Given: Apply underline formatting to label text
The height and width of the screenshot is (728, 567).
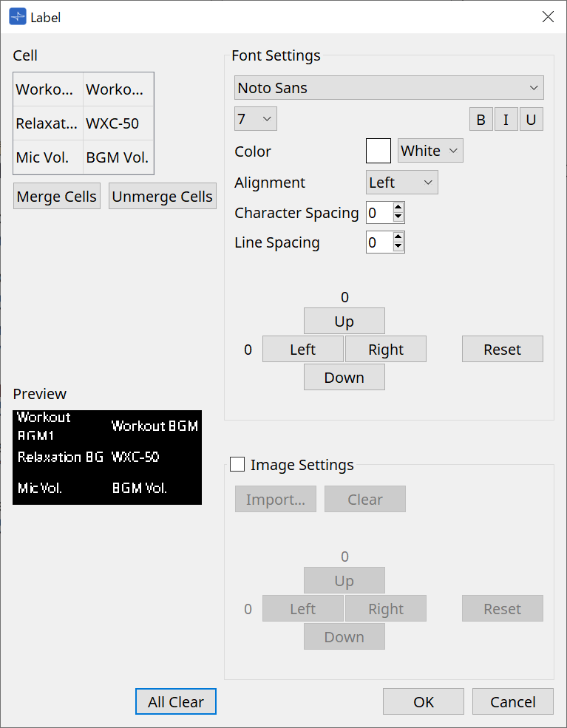Looking at the screenshot, I should pos(531,119).
